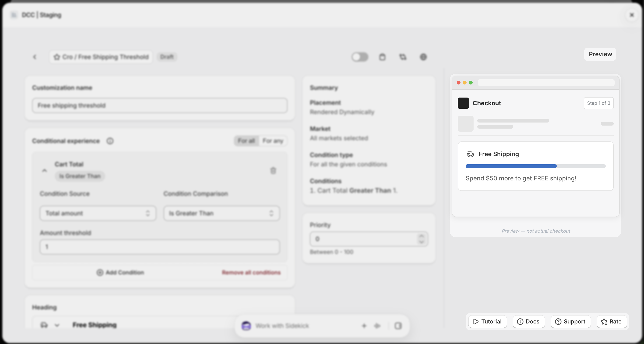Click the truck icon in preview Free Shipping card
Image resolution: width=644 pixels, height=344 pixels.
point(470,154)
